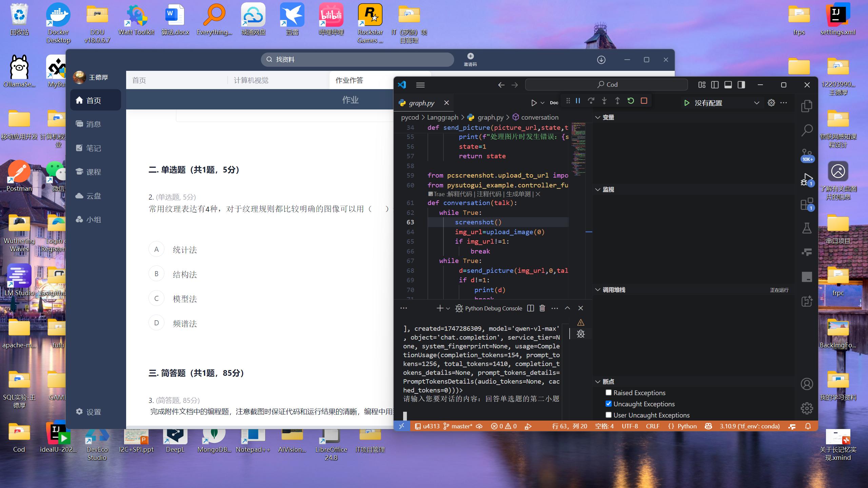This screenshot has height=488, width=868.
Task: Toggle panel layout icon in title bar
Action: point(728,85)
